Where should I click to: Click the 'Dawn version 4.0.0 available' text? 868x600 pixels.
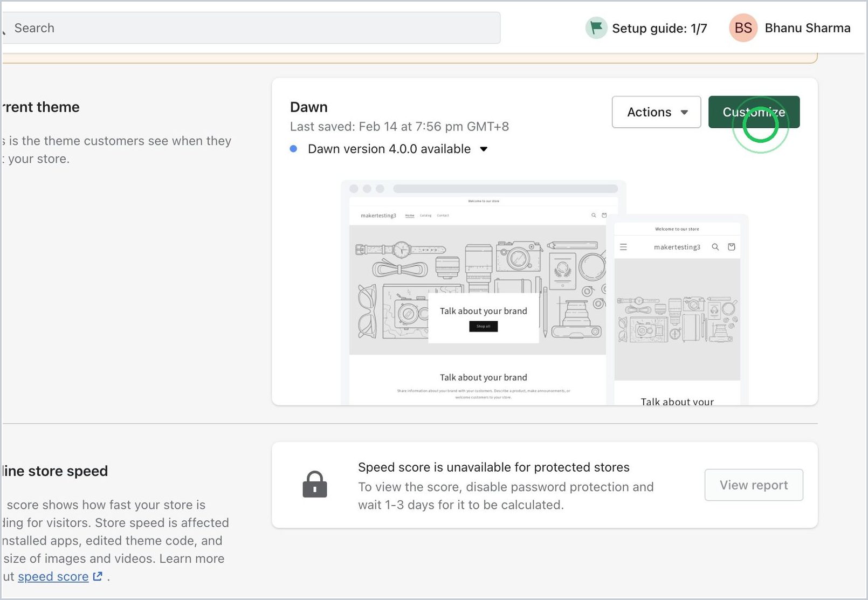(x=389, y=149)
